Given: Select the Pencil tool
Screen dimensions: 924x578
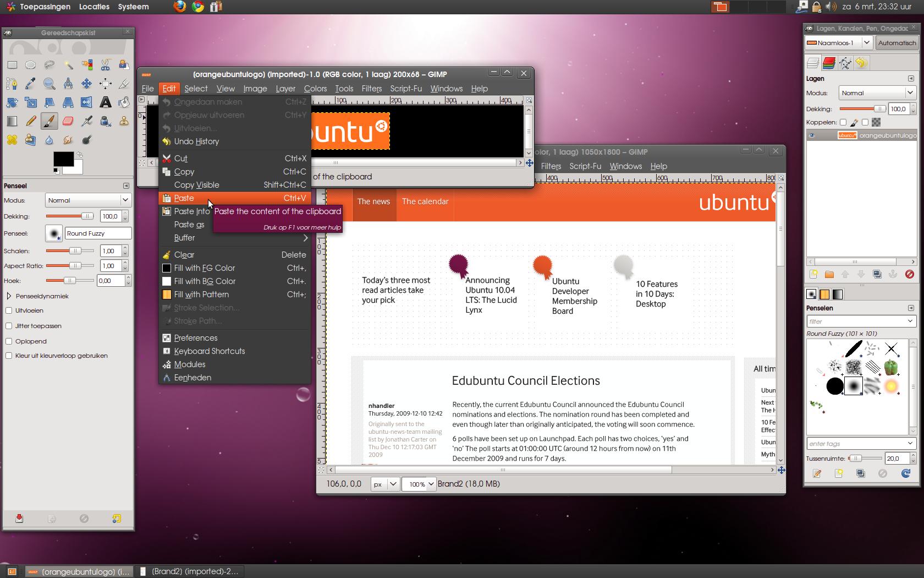Looking at the screenshot, I should 31,121.
